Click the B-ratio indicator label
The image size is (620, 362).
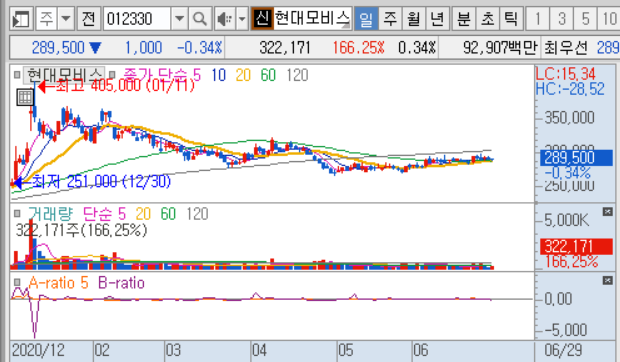(121, 283)
